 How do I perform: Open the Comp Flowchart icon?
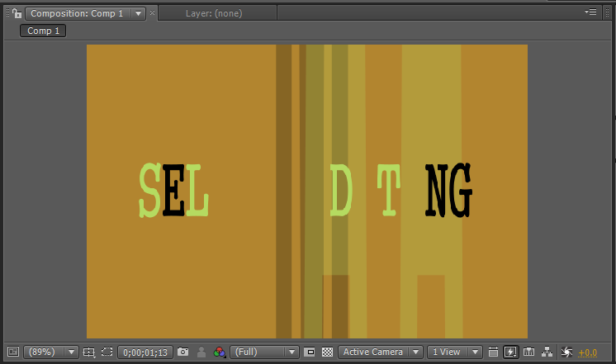point(547,352)
